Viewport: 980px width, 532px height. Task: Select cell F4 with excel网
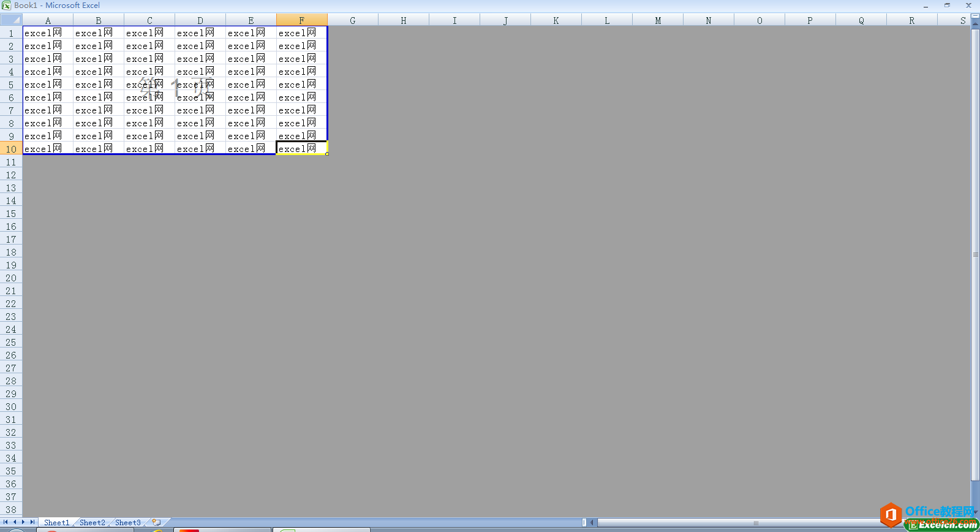302,72
